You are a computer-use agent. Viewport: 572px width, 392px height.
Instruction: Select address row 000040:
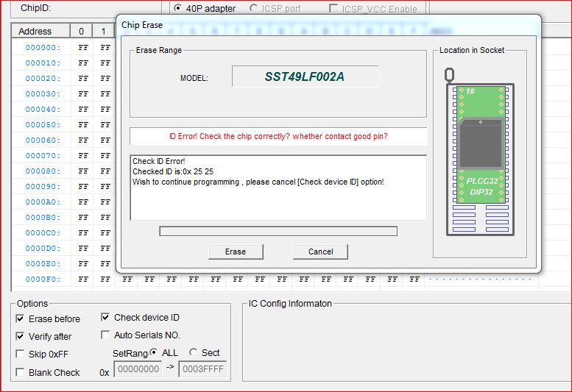coord(43,110)
